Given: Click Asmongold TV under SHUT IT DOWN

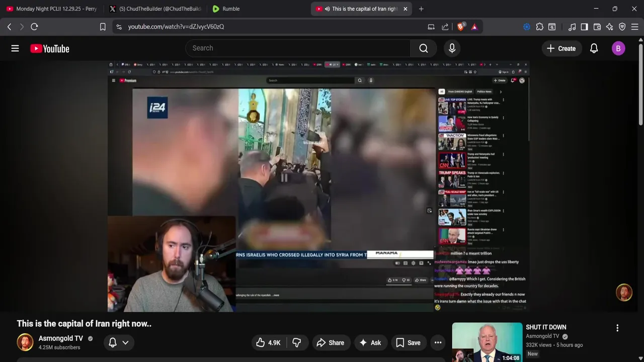Looking at the screenshot, I should coord(542,336).
